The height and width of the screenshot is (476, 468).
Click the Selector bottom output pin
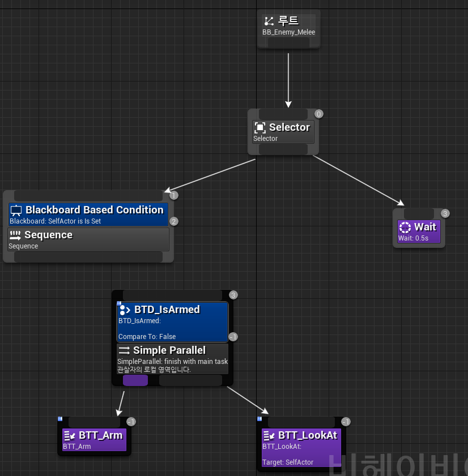coord(283,149)
